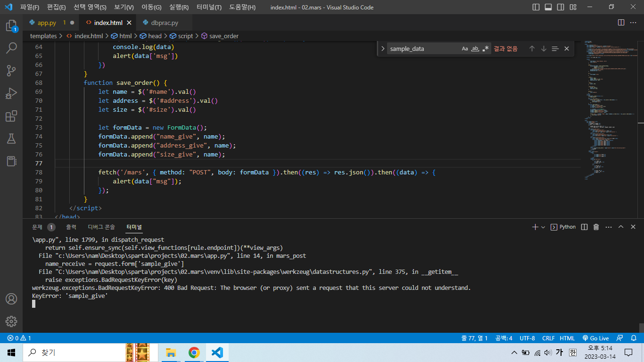This screenshot has width=644, height=362.
Task: Change indentation via 공백: 4
Action: [x=504, y=338]
